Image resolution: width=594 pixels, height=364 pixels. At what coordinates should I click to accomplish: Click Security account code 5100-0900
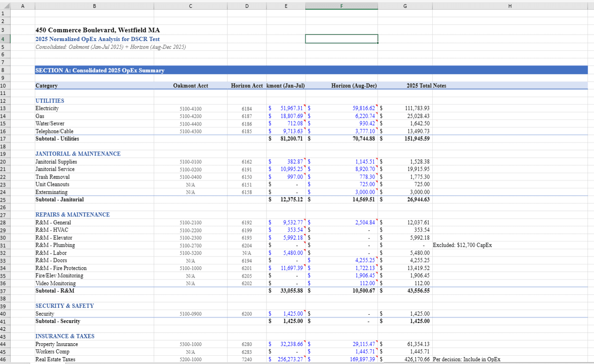click(x=190, y=313)
